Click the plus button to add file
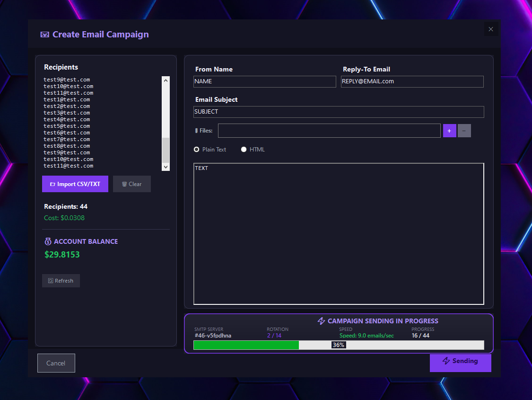Screen dimensions: 532x400 449,131
